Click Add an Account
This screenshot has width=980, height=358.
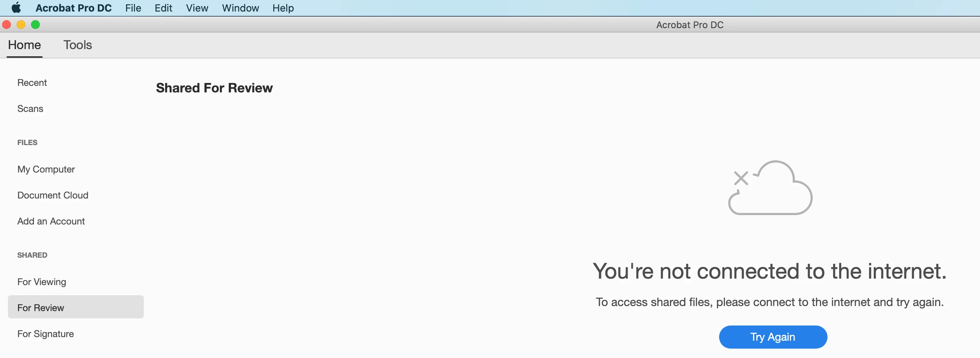51,221
